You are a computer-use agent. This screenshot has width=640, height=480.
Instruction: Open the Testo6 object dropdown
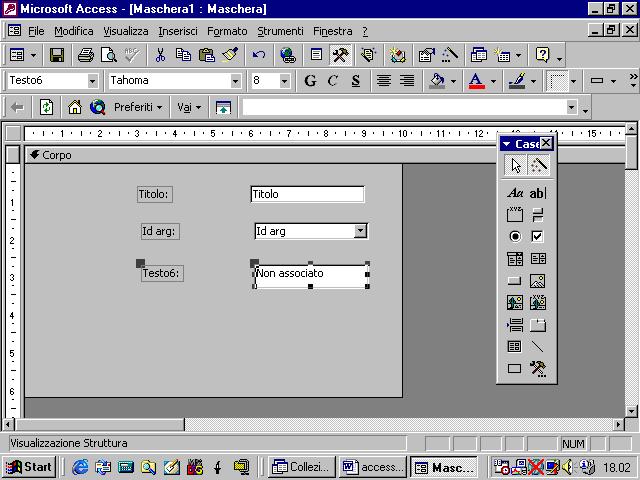[x=93, y=81]
